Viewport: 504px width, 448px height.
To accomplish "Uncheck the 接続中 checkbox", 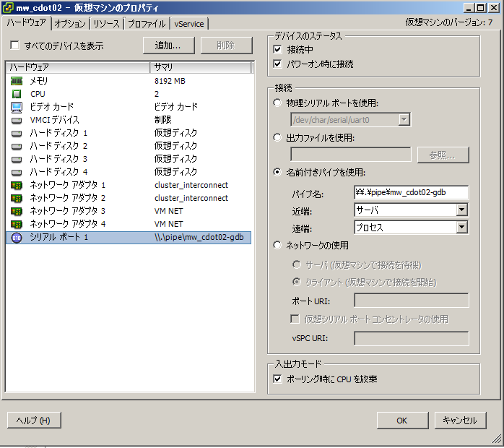I will pyautogui.click(x=277, y=49).
